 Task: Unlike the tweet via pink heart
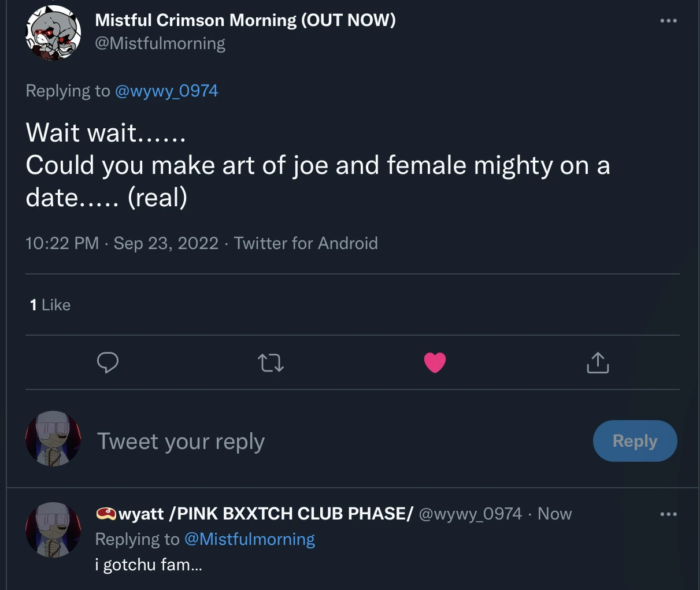click(x=435, y=363)
